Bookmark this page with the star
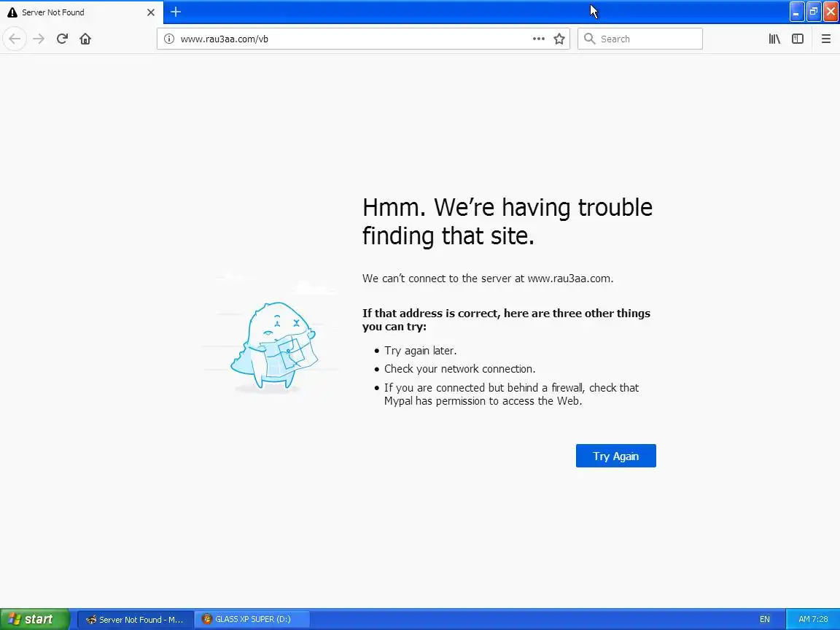Screen dimensions: 840x630 (x=559, y=39)
